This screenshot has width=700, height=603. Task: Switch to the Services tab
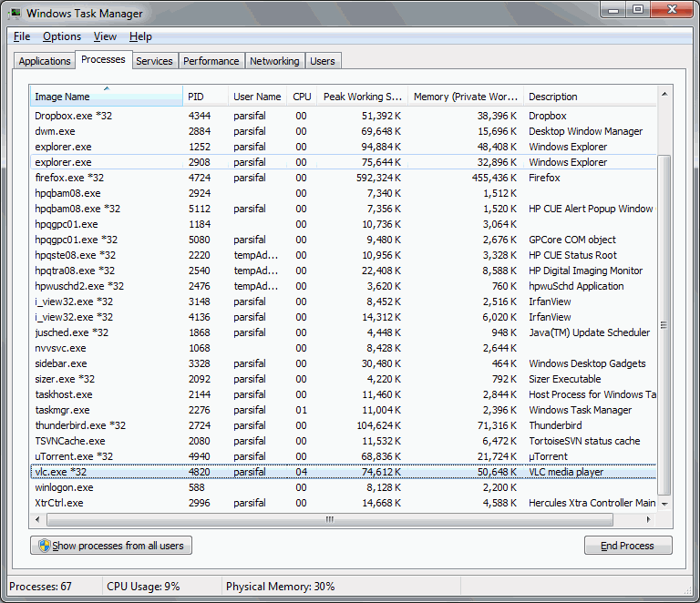pos(154,61)
